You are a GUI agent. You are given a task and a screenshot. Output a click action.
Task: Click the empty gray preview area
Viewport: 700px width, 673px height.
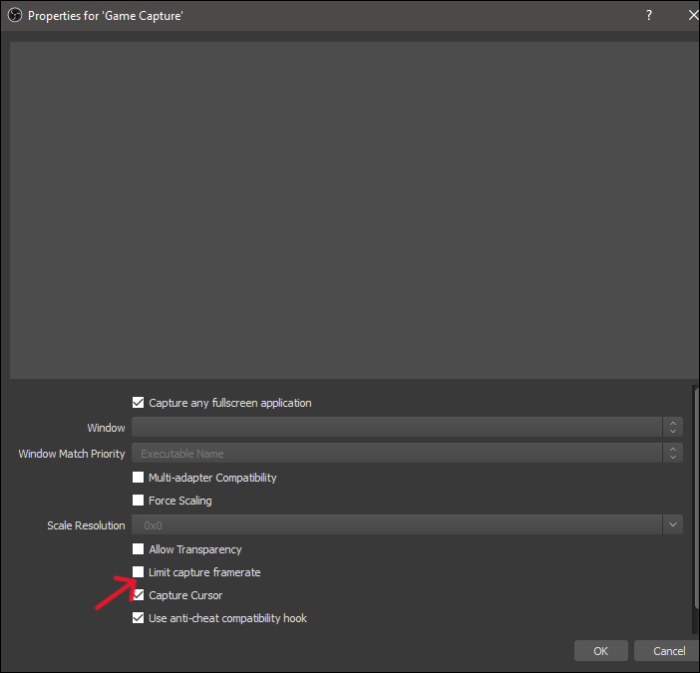pyautogui.click(x=349, y=210)
